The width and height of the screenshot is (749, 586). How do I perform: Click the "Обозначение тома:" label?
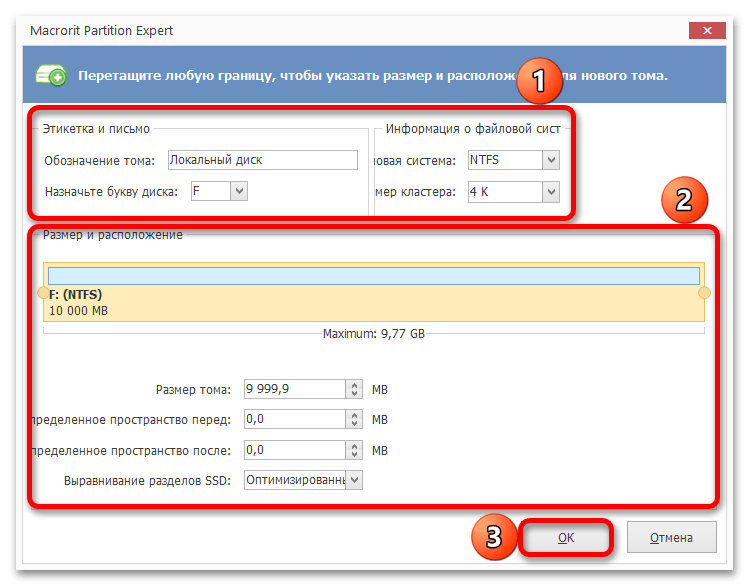[99, 161]
